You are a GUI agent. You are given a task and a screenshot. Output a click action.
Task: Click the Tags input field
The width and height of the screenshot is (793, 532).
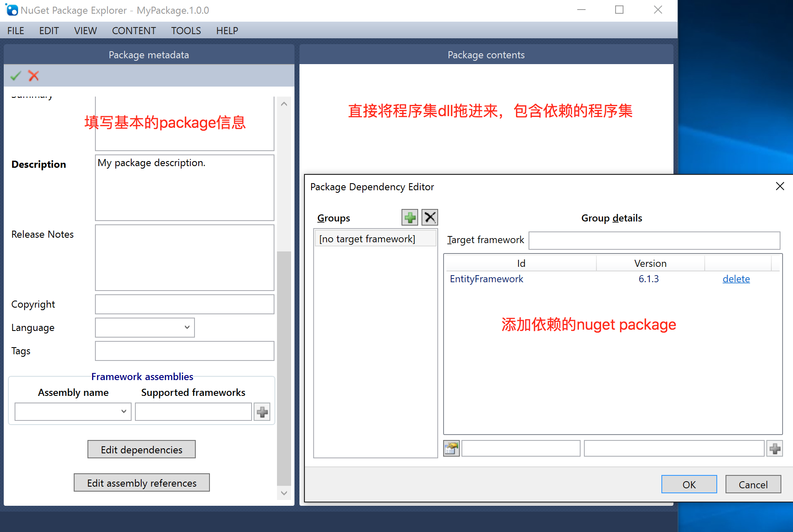tap(185, 351)
